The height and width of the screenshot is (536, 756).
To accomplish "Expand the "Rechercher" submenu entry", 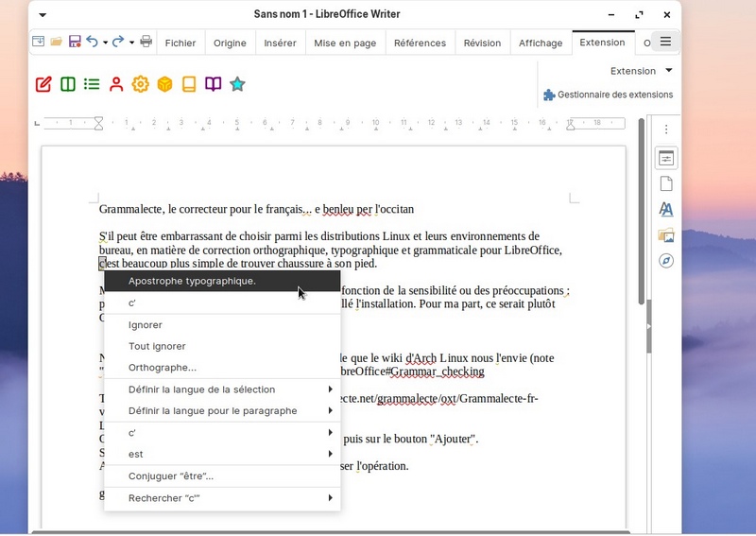I will [222, 498].
